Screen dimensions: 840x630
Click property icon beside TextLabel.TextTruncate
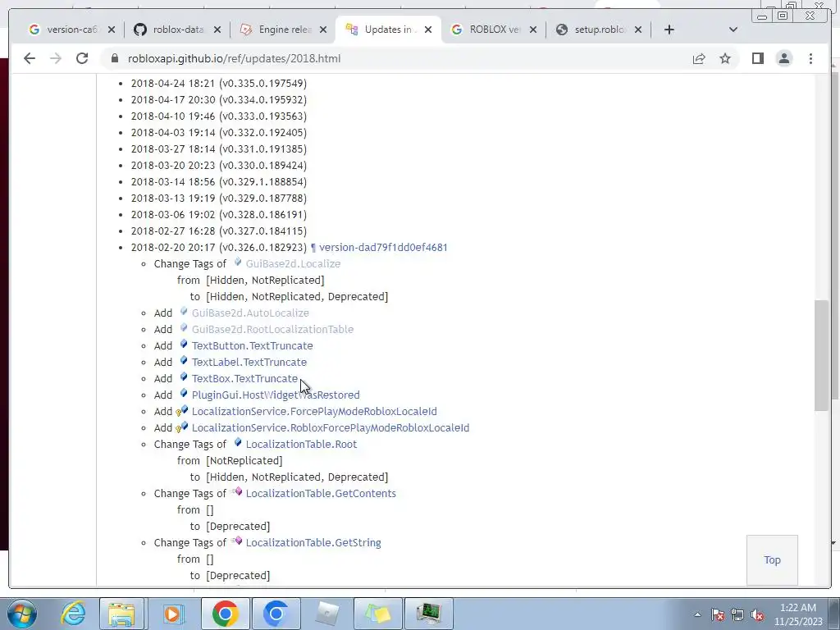184,361
